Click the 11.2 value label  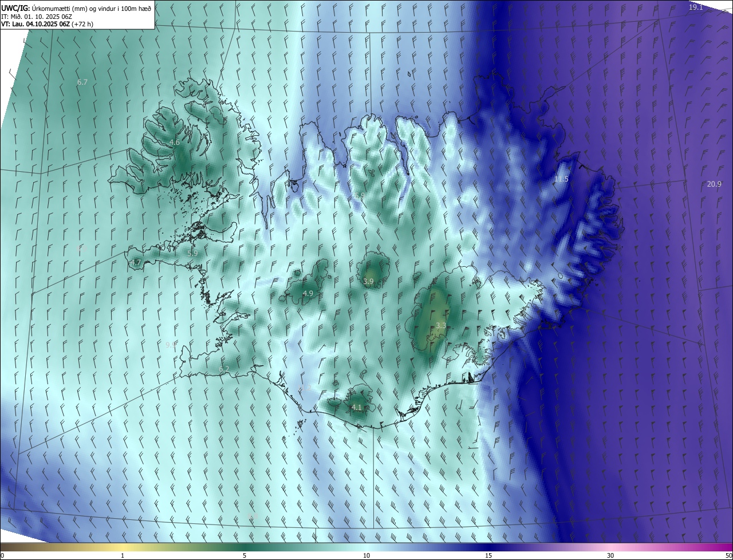tap(305, 388)
